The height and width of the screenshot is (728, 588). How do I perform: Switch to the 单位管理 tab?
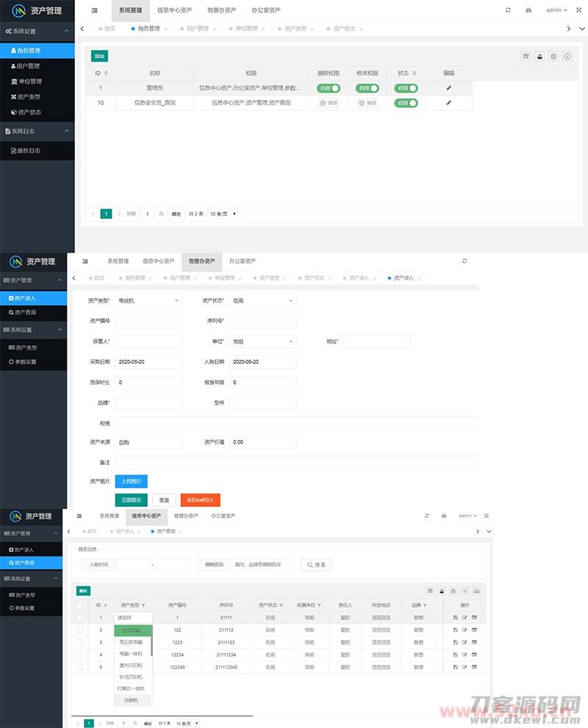pos(247,29)
